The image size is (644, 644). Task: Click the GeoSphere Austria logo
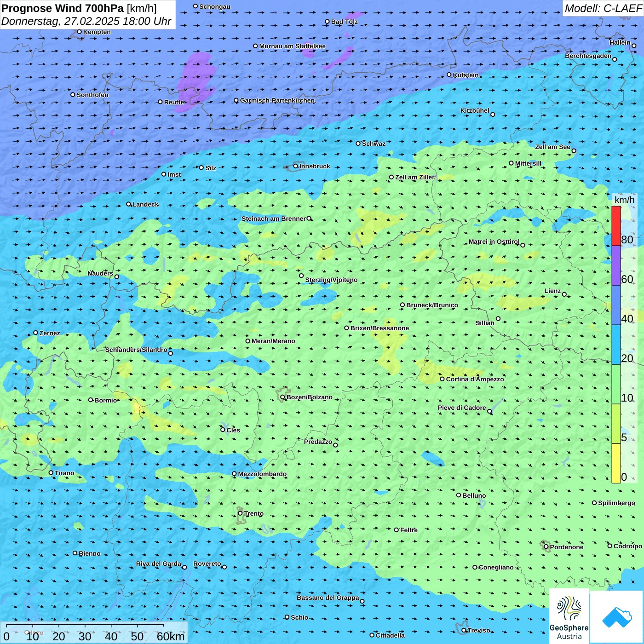pos(569,616)
